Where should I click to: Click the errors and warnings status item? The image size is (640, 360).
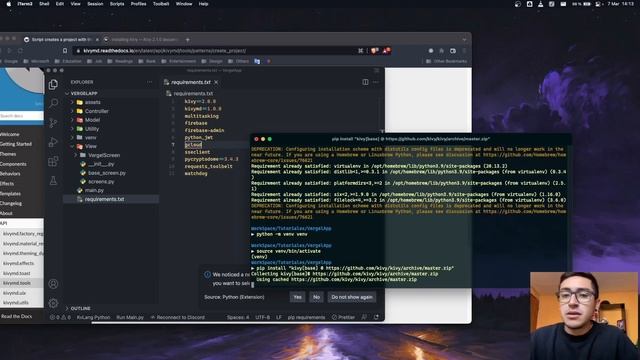(x=60, y=317)
